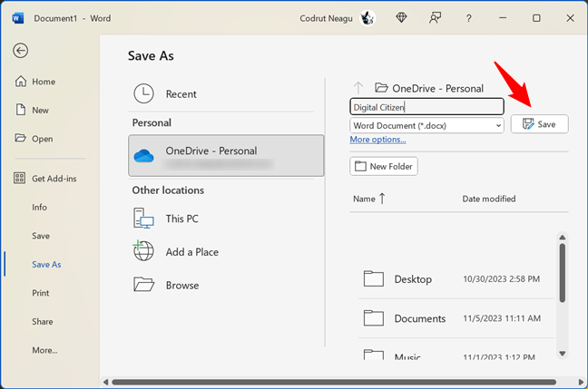The height and width of the screenshot is (389, 588).
Task: Sort files by Name column header
Action: tap(364, 199)
